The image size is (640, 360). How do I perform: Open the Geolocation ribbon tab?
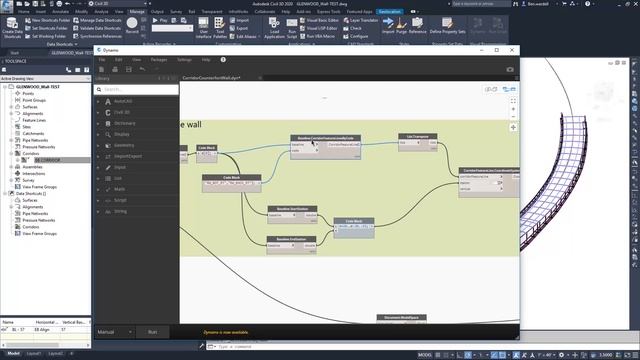point(389,11)
